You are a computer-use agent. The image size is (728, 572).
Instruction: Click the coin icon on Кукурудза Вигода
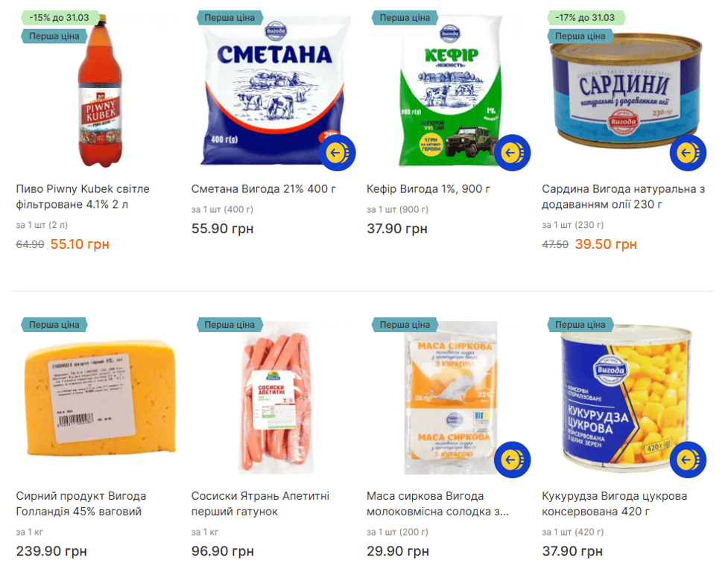687,460
